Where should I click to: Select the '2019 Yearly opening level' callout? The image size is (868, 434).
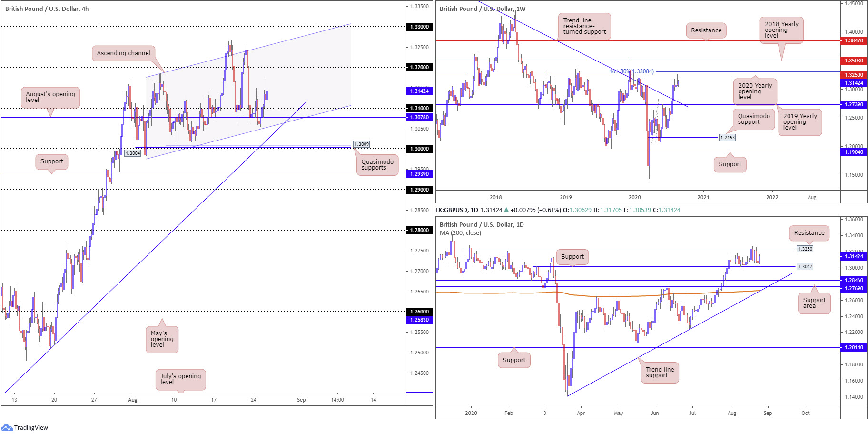[x=800, y=122]
